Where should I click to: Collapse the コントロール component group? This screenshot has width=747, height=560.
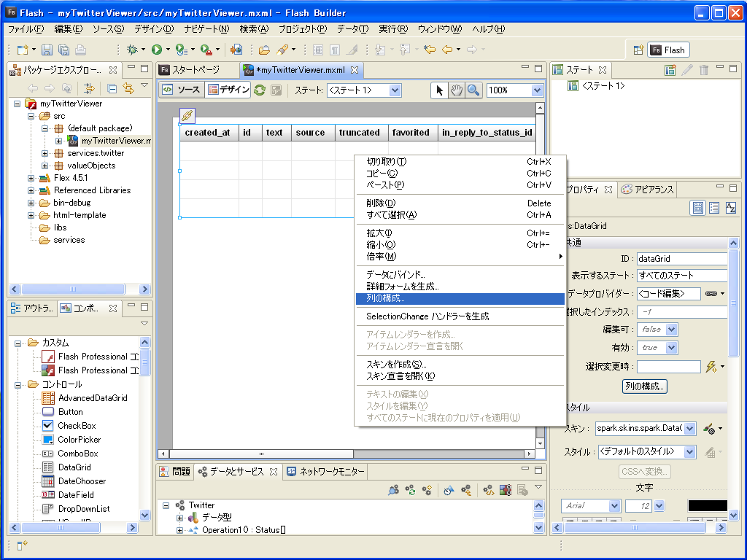coord(18,384)
